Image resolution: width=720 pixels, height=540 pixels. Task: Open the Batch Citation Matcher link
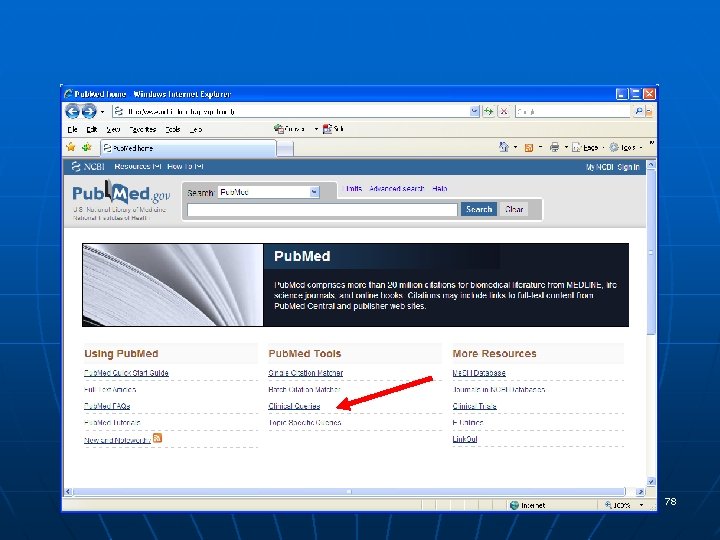tap(304, 389)
